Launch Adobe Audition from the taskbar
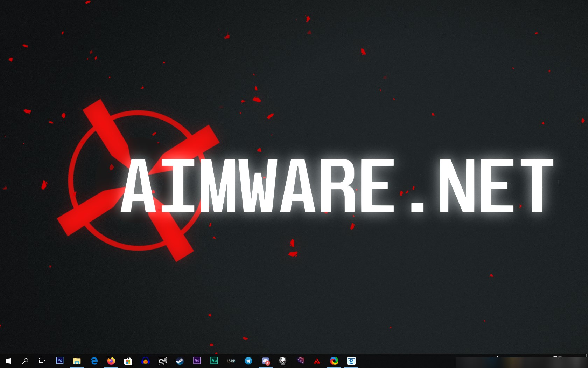Screen dimensions: 588x368 pyautogui.click(x=214, y=361)
